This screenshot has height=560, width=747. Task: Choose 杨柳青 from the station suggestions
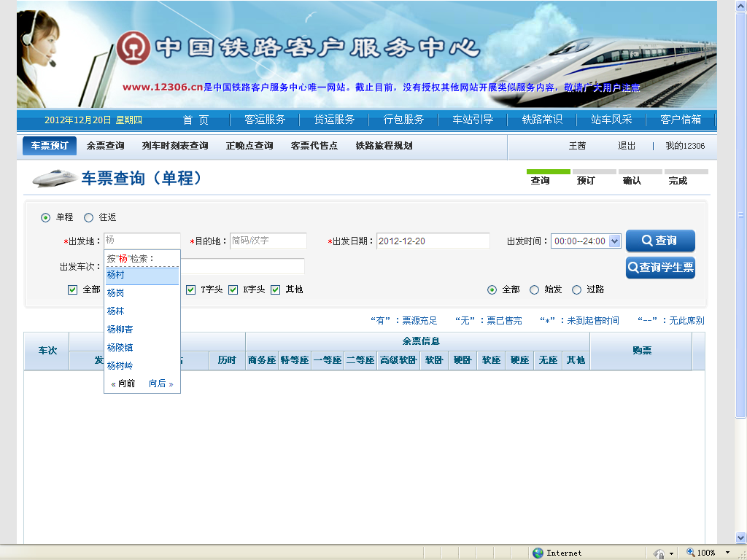coord(142,329)
